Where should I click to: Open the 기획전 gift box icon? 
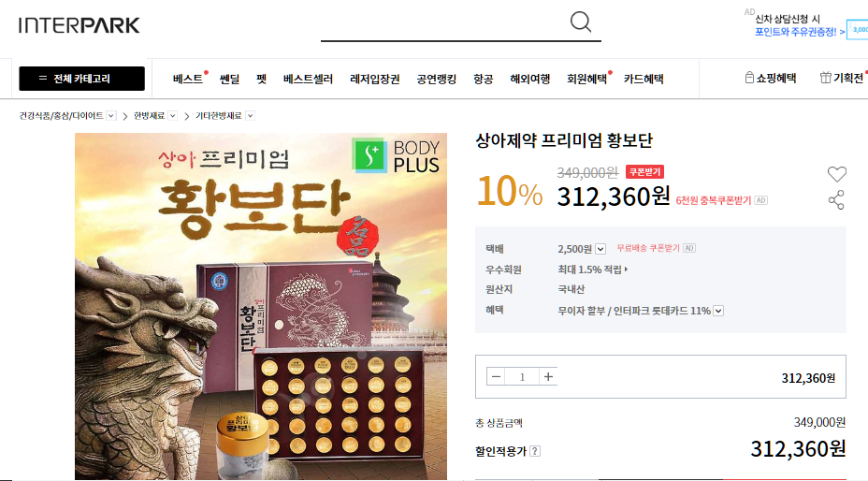pos(825,78)
